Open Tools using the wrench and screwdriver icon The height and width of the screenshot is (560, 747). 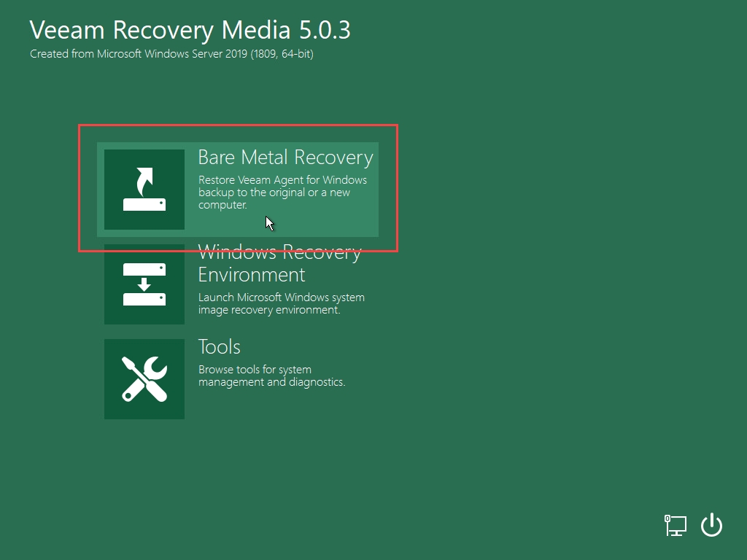(144, 379)
